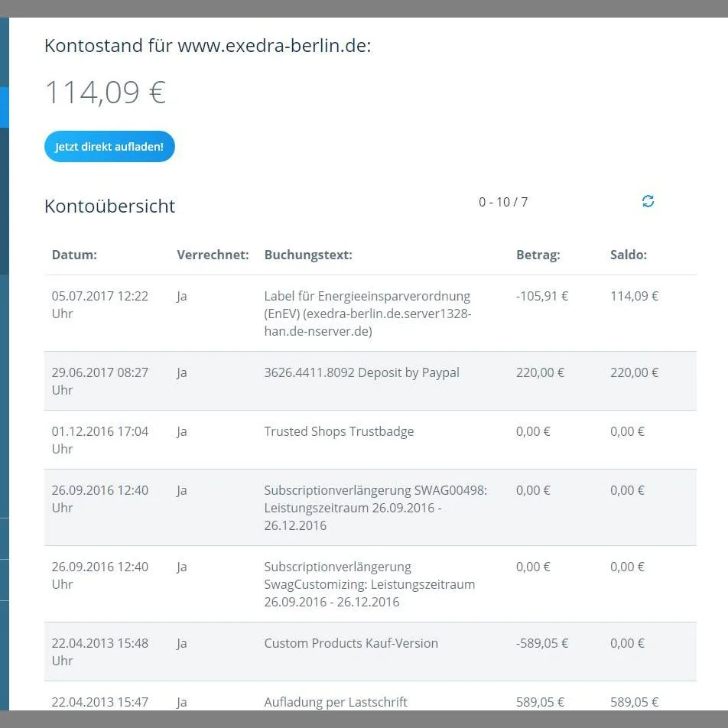Sort by the "Saldo:" column header
Image resolution: width=728 pixels, height=728 pixels.
click(x=629, y=255)
